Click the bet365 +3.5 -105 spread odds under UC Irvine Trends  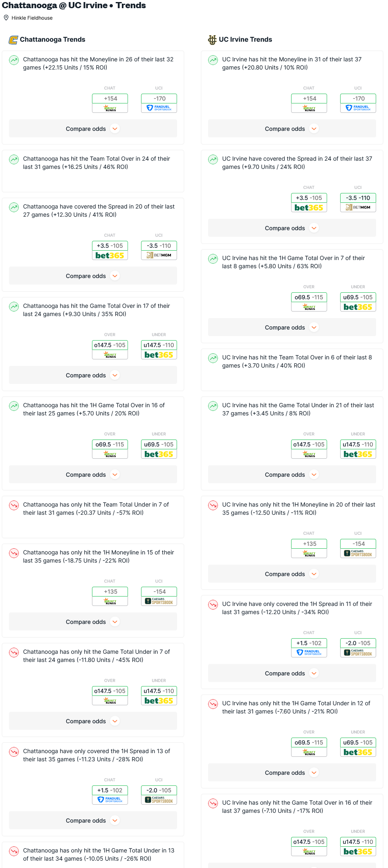click(309, 202)
